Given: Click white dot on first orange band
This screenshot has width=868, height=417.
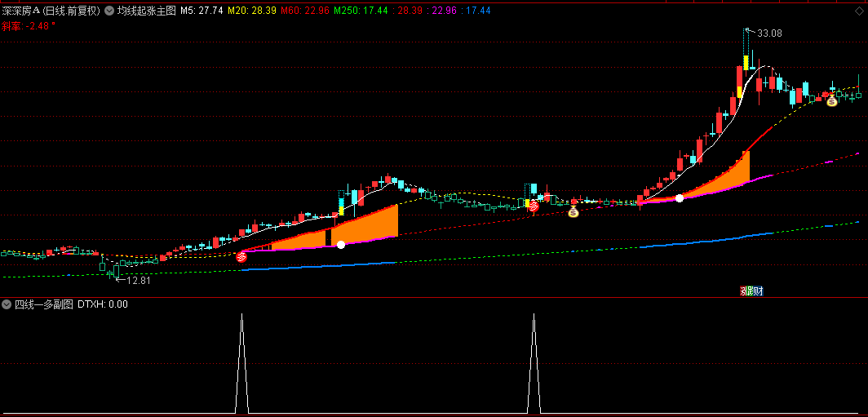Looking at the screenshot, I should click(341, 244).
